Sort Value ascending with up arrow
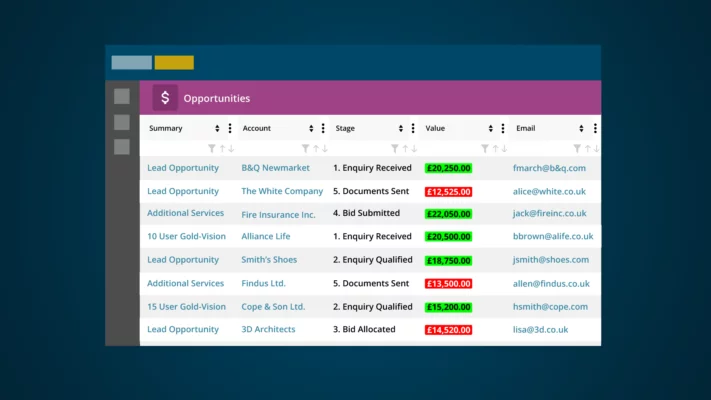Image resolution: width=711 pixels, height=400 pixels. pos(495,148)
